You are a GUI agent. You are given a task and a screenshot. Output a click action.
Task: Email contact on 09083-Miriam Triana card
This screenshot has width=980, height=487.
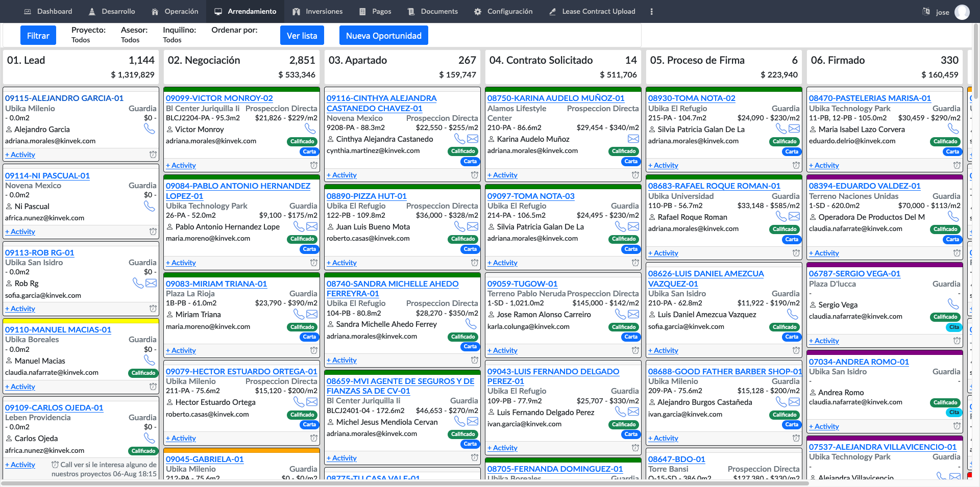point(311,314)
